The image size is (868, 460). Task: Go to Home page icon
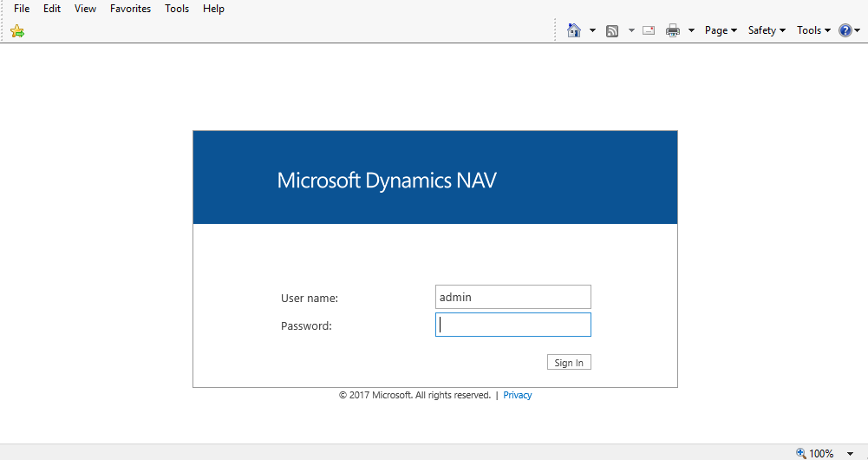tap(574, 30)
